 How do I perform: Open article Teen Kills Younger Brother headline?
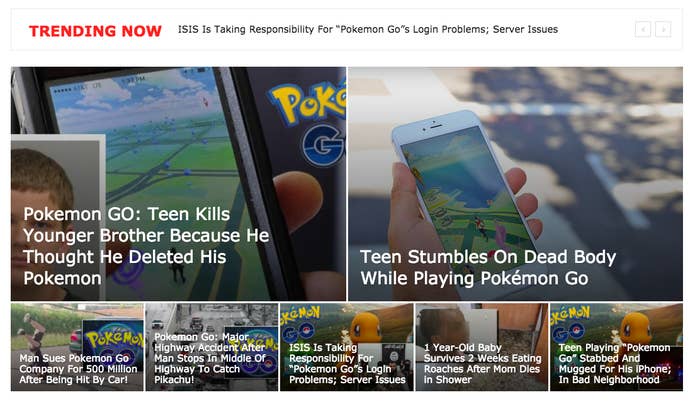(x=146, y=246)
